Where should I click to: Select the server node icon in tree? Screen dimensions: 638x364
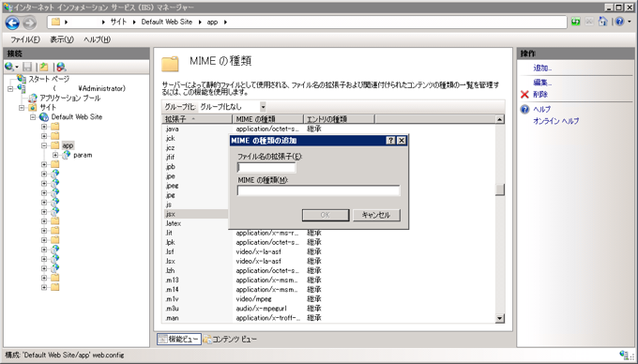coord(22,88)
